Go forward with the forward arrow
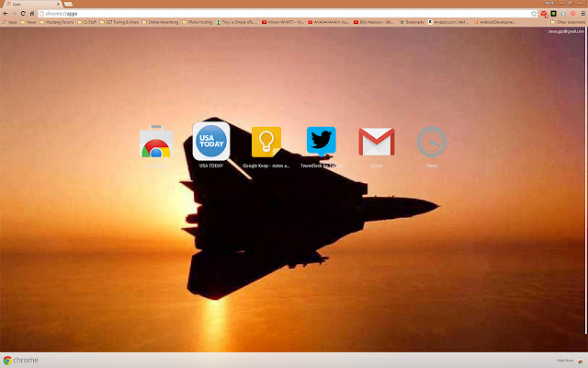 pos(15,14)
